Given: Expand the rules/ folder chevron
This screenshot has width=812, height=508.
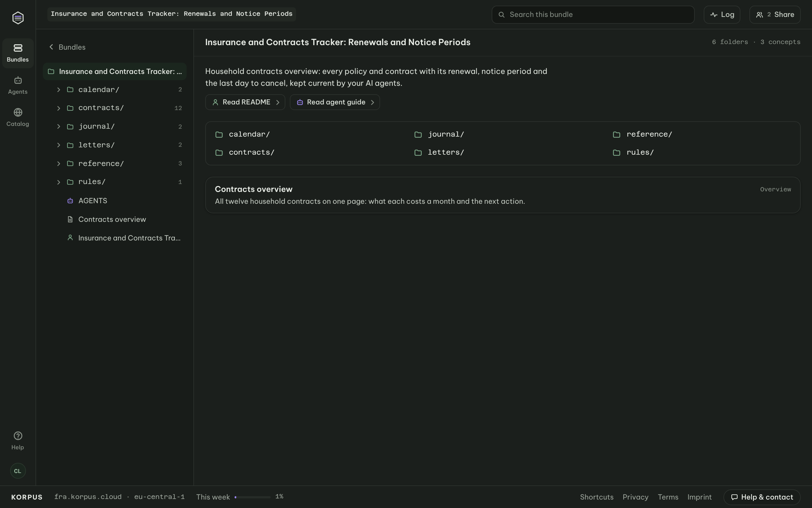Looking at the screenshot, I should (x=59, y=182).
